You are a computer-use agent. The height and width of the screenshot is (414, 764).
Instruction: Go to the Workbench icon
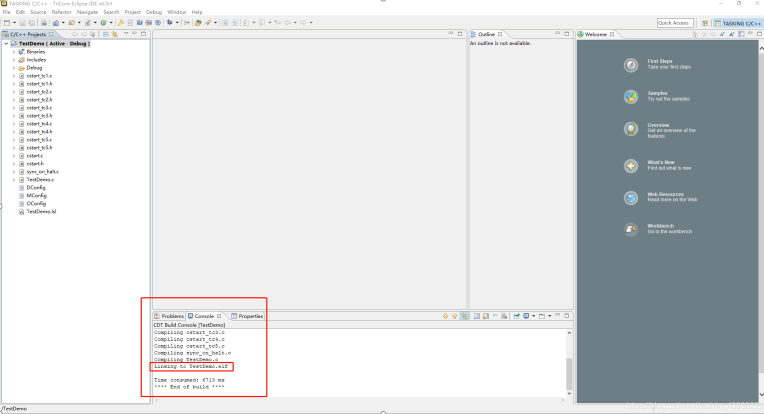point(631,230)
